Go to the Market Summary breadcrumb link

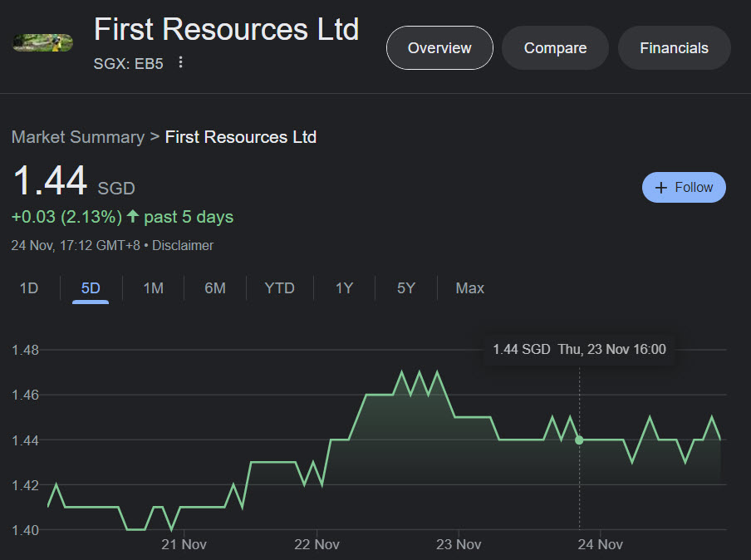point(78,137)
